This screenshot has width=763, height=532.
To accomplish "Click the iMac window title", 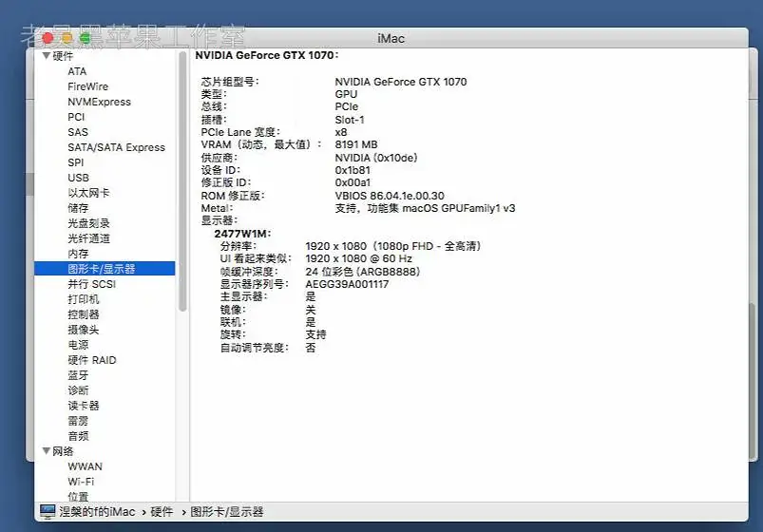I will 391,38.
